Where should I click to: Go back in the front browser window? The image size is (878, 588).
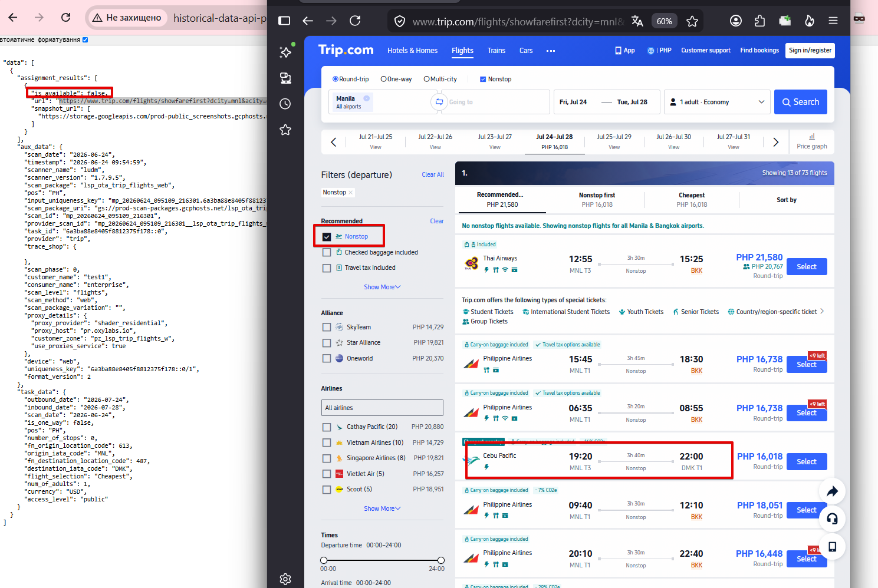click(x=308, y=21)
